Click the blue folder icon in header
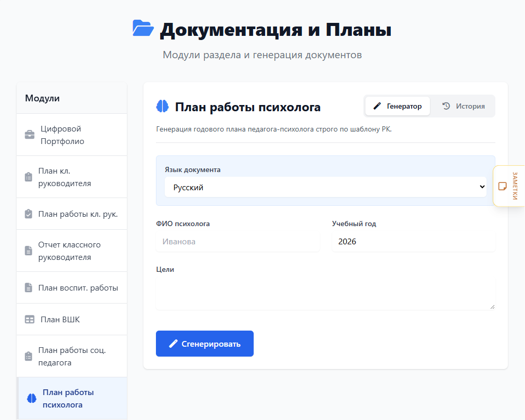Image resolution: width=525 pixels, height=420 pixels. pos(143,28)
